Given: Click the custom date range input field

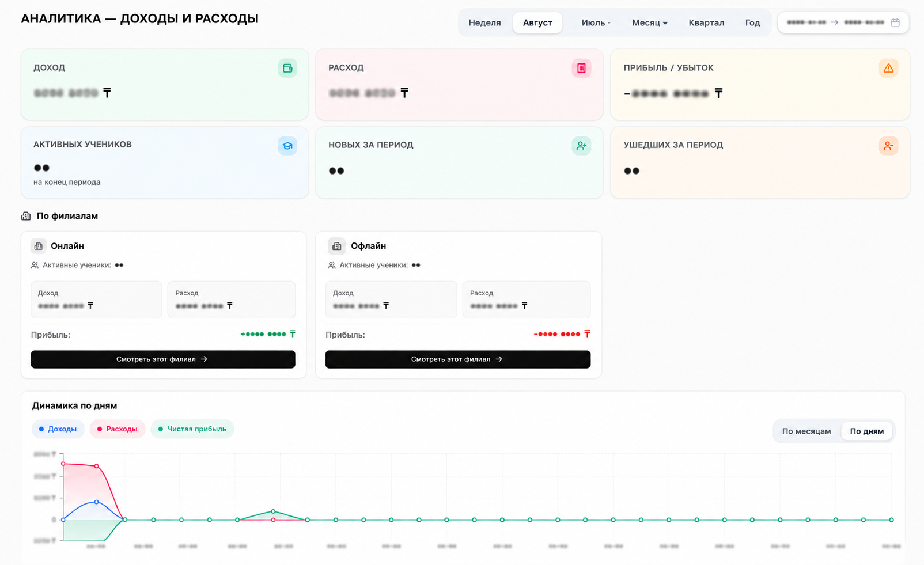Looking at the screenshot, I should [x=843, y=22].
